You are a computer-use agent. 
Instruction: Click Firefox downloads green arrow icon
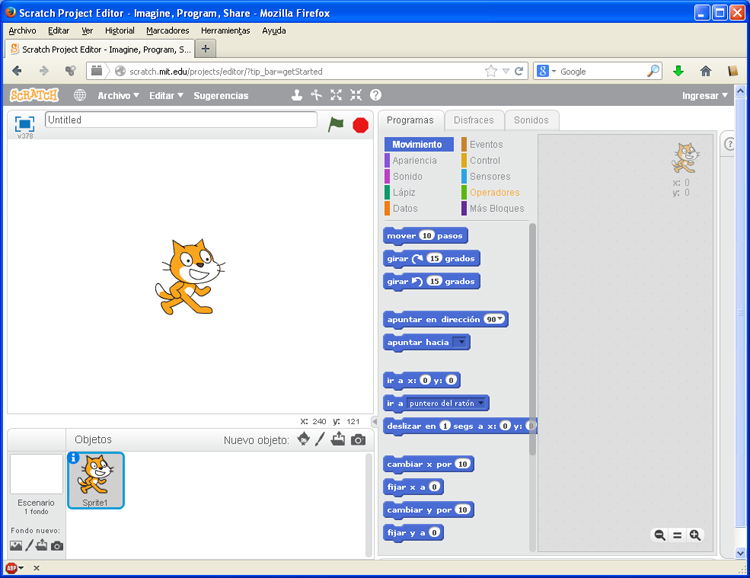[678, 71]
